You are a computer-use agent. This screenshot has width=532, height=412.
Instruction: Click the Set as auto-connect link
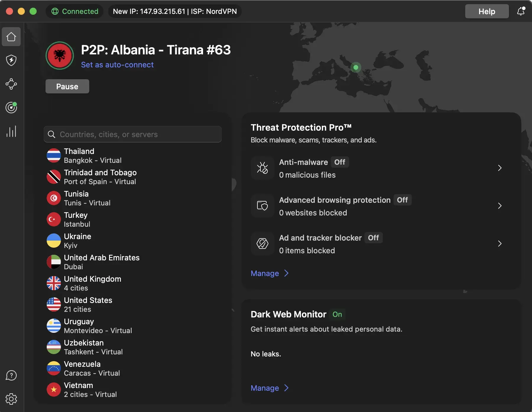coord(117,65)
